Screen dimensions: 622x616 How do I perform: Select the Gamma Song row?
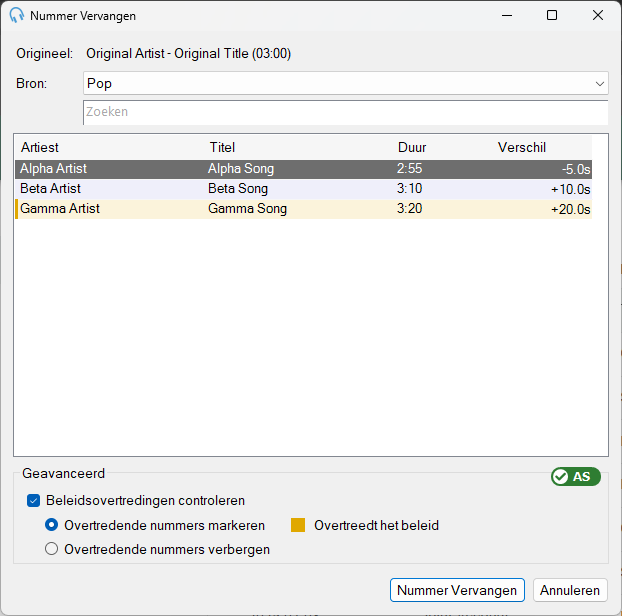point(303,209)
